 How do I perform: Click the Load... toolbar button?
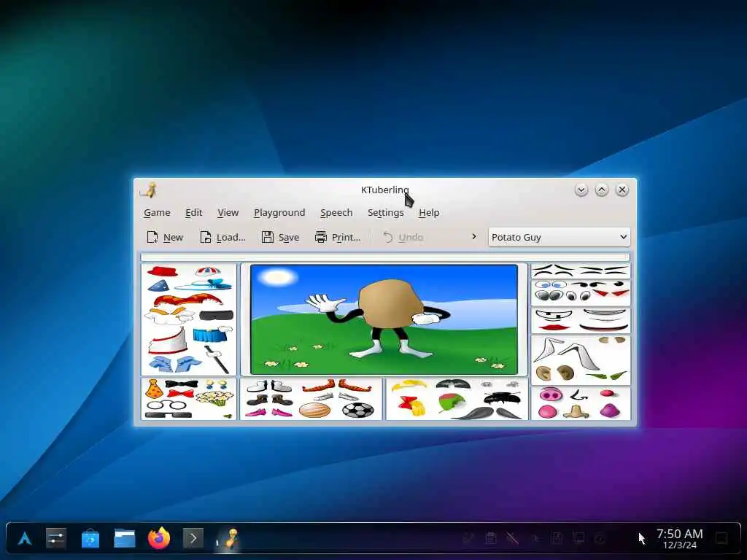[222, 237]
